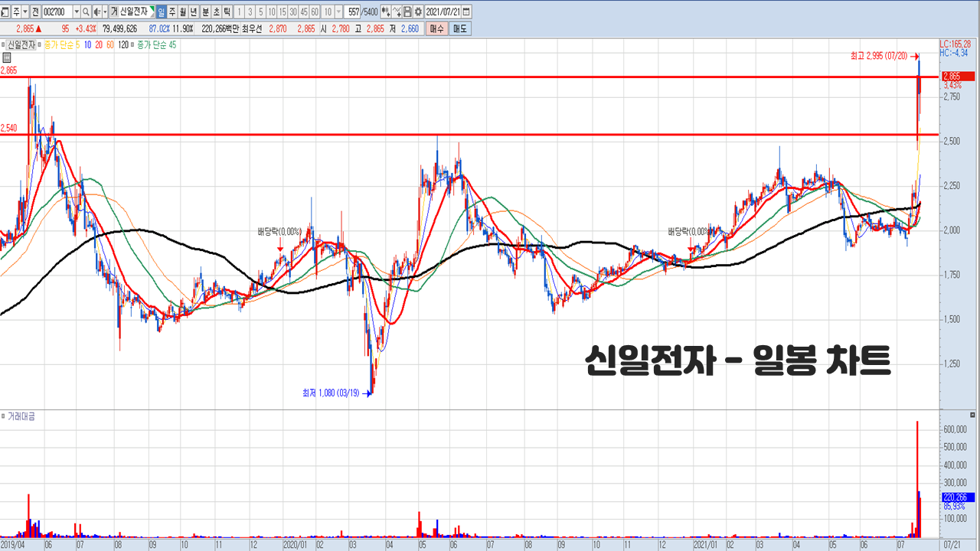Click the 신일전자 chart legend label
Screen dimensions: 980x551
[21, 44]
